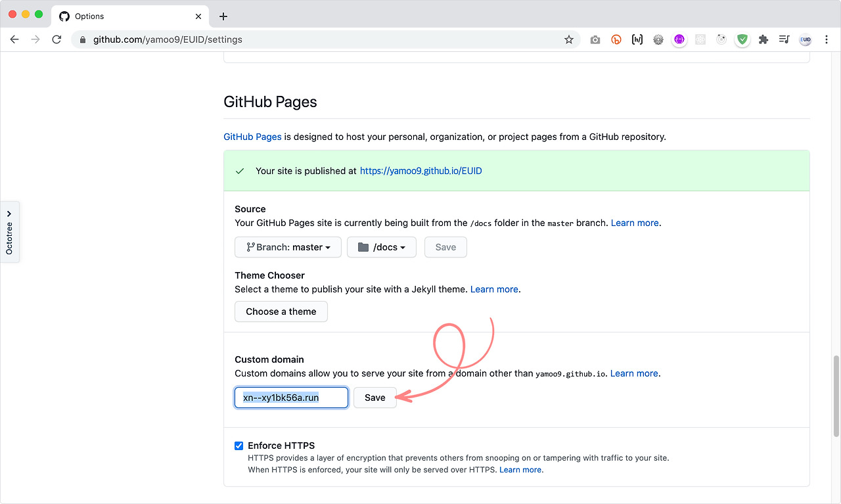Open Learn more link under Custom domain
Screen dimensions: 841x504
(x=634, y=373)
